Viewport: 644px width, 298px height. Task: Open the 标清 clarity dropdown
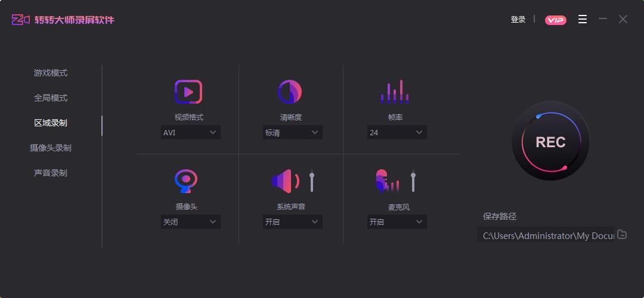(292, 132)
